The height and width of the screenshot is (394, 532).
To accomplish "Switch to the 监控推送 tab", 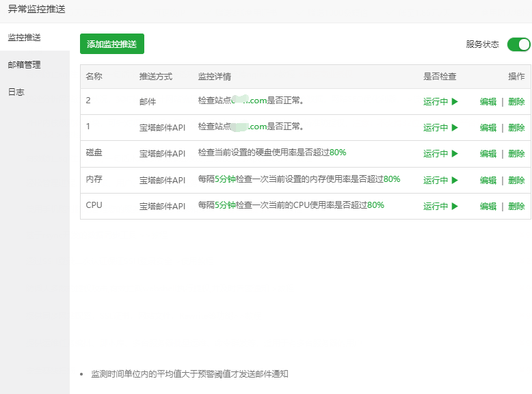I will (x=25, y=37).
